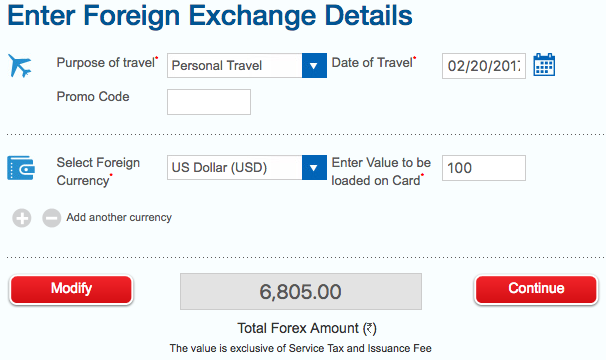Image resolution: width=606 pixels, height=360 pixels.
Task: Click the Select Foreign Currency label
Action: click(x=98, y=171)
